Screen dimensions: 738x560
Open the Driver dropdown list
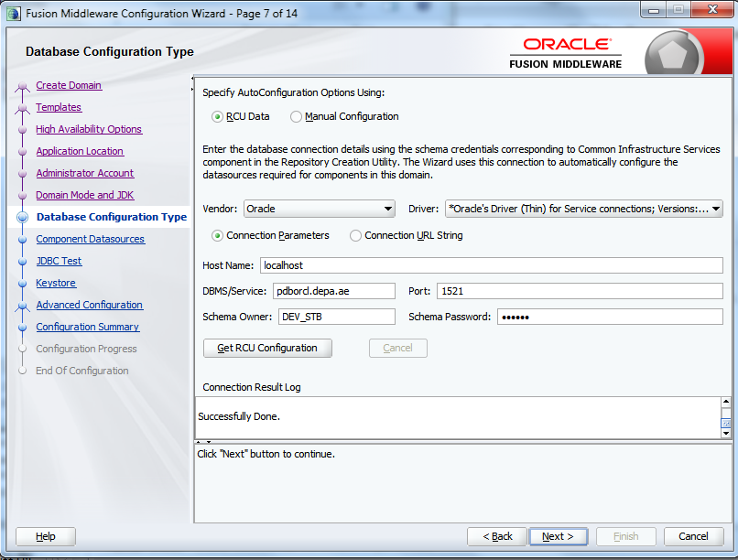tap(583, 209)
